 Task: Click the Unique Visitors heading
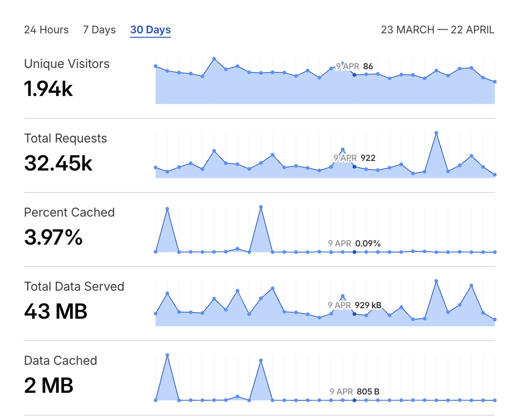[67, 64]
